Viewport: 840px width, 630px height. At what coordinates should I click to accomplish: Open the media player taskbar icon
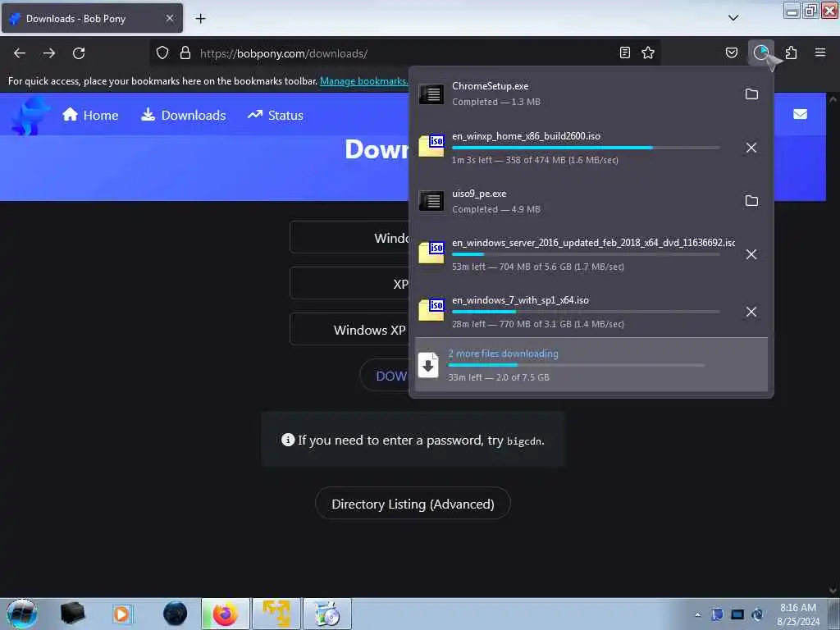121,614
